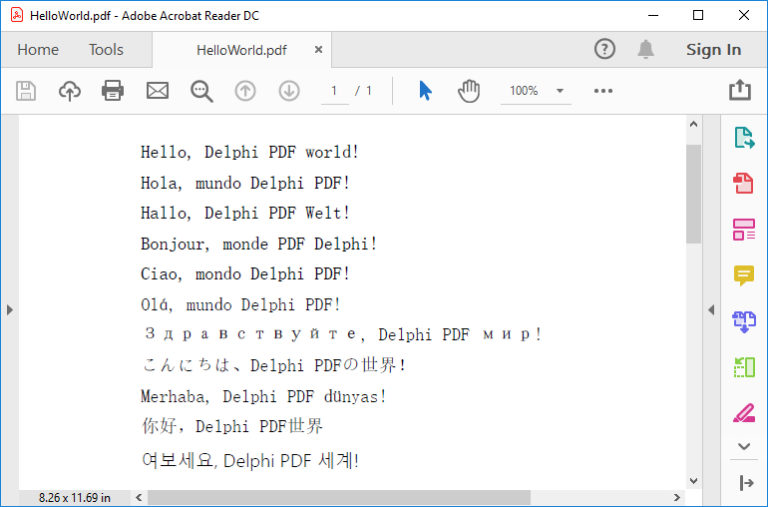Image resolution: width=768 pixels, height=507 pixels.
Task: Close the HelloWorld.pdf tab
Action: [x=318, y=49]
